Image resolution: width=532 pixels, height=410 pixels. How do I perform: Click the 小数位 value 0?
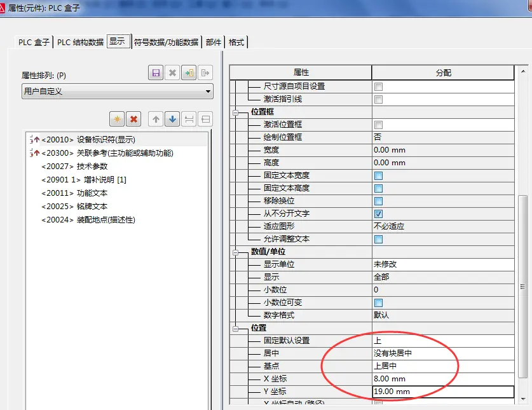(443, 290)
